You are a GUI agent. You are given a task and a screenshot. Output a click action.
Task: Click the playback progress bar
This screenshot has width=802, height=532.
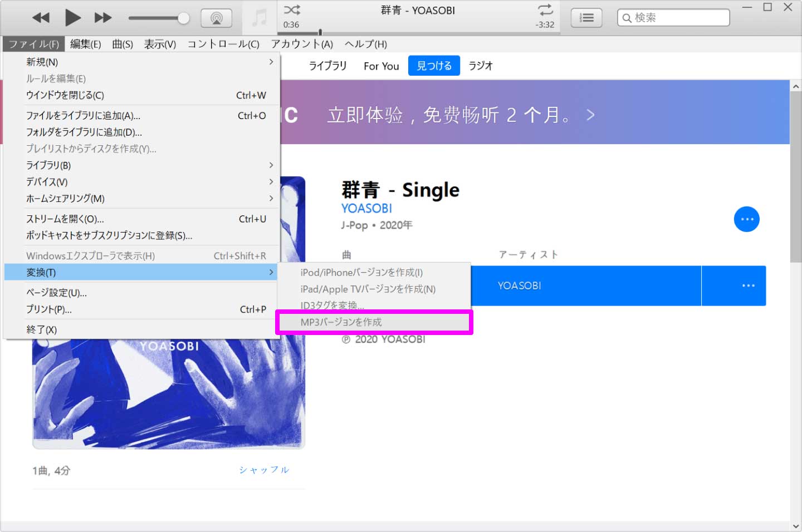418,33
